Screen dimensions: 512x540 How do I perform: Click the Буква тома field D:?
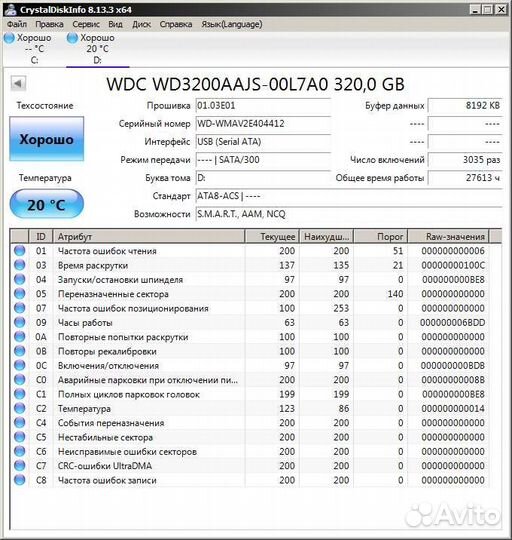point(263,178)
